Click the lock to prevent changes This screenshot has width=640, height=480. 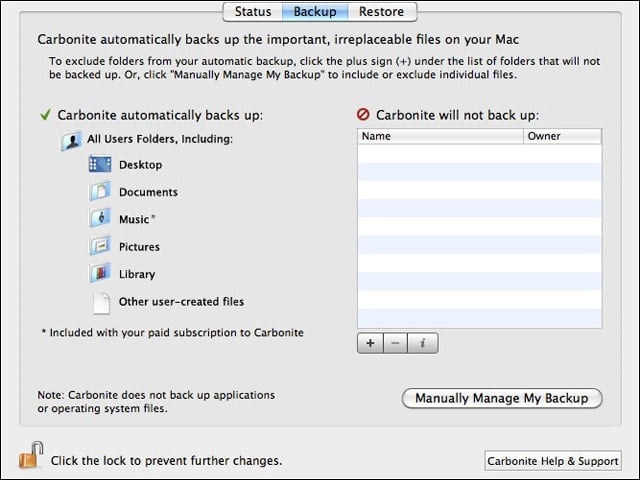31,455
